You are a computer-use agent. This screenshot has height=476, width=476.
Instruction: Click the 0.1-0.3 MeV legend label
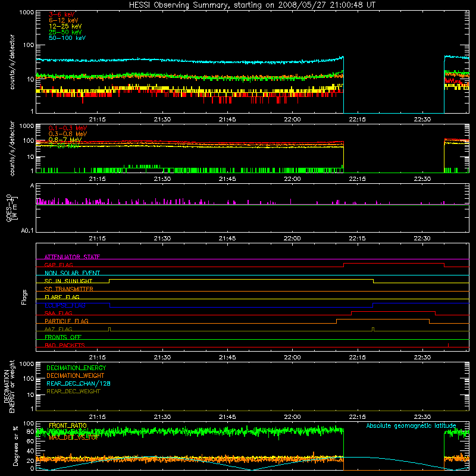click(68, 128)
